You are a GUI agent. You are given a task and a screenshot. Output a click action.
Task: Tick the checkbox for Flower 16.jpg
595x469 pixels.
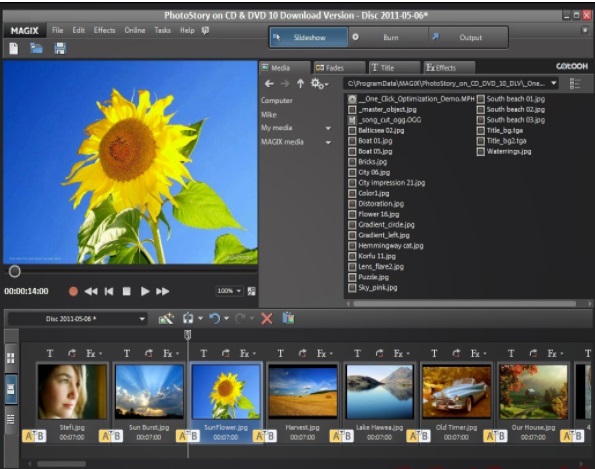click(352, 214)
